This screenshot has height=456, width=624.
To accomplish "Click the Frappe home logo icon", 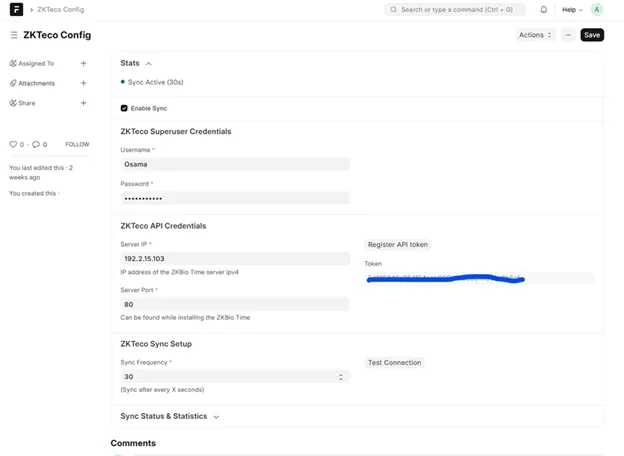I will 16,10.
